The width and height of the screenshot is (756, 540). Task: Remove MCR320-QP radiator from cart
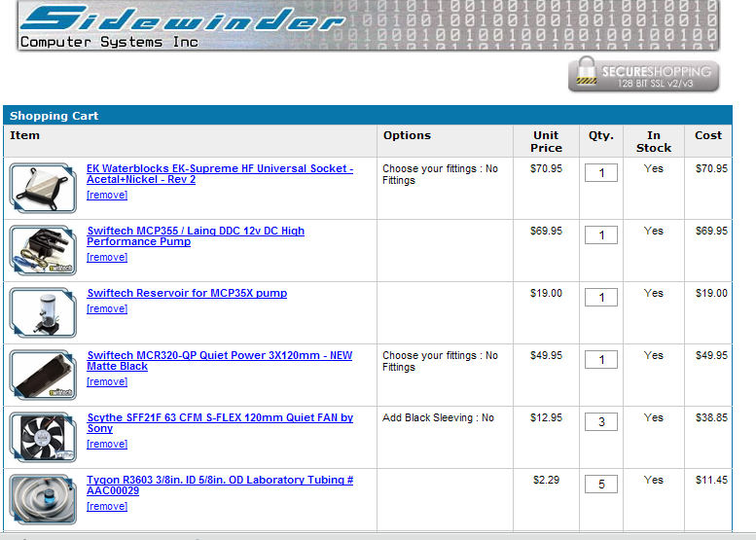coord(107,381)
